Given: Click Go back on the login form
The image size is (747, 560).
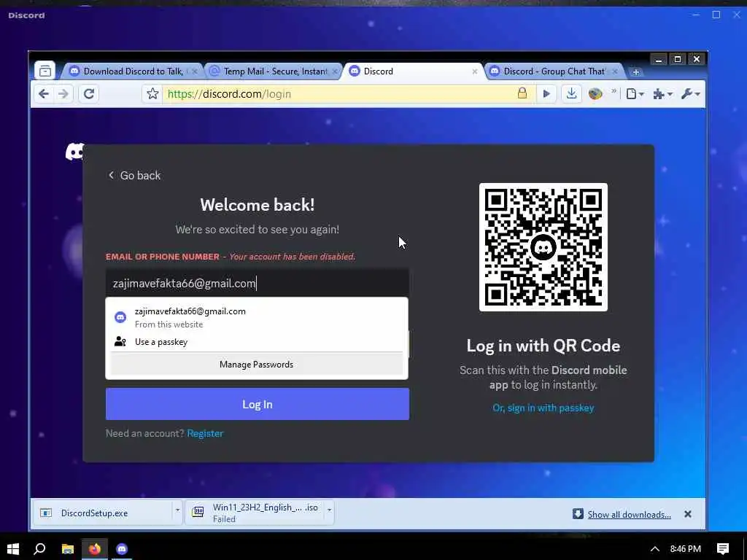Looking at the screenshot, I should (134, 175).
